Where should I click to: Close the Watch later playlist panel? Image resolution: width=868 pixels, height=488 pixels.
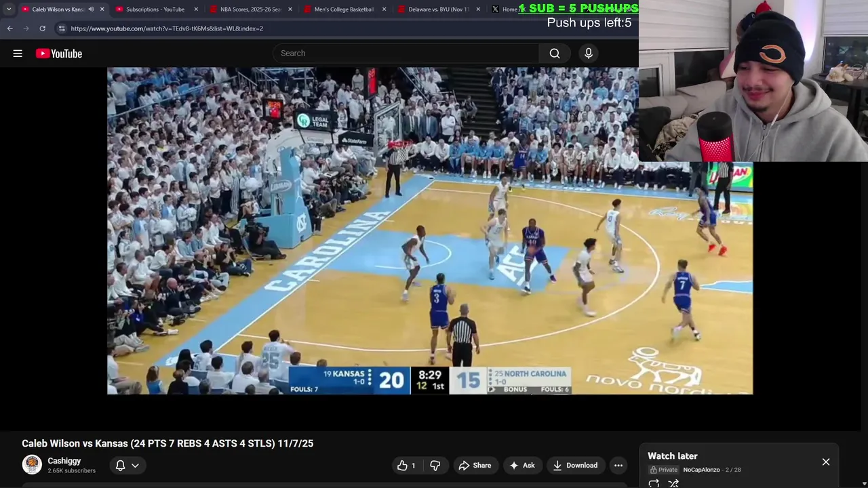tap(826, 462)
